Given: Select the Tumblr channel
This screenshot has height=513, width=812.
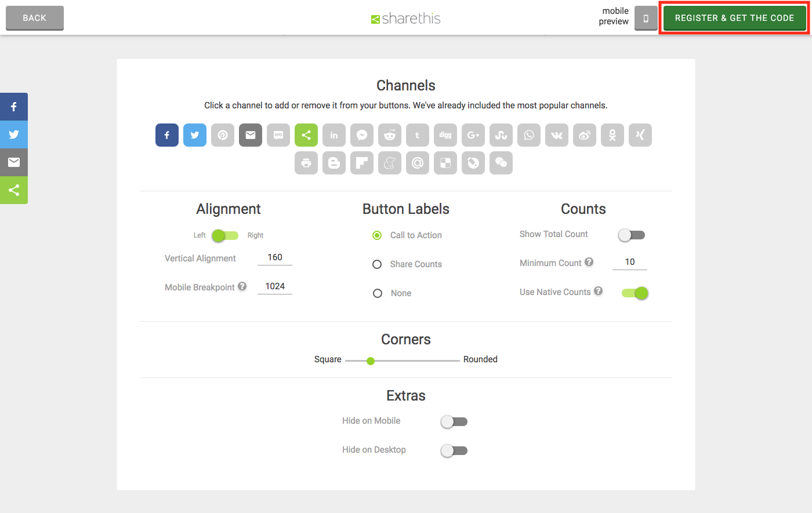Looking at the screenshot, I should coord(418,135).
